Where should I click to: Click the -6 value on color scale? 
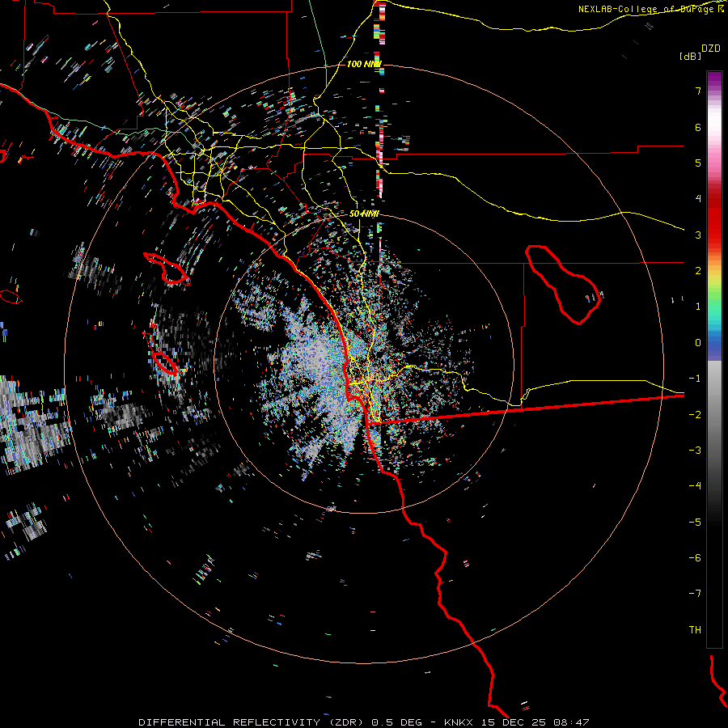tap(695, 557)
